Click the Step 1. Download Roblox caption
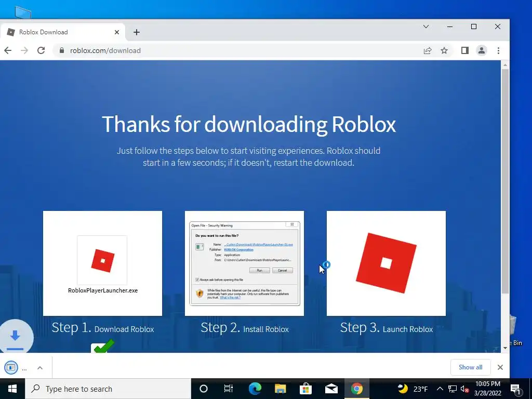This screenshot has width=532, height=399. (103, 328)
